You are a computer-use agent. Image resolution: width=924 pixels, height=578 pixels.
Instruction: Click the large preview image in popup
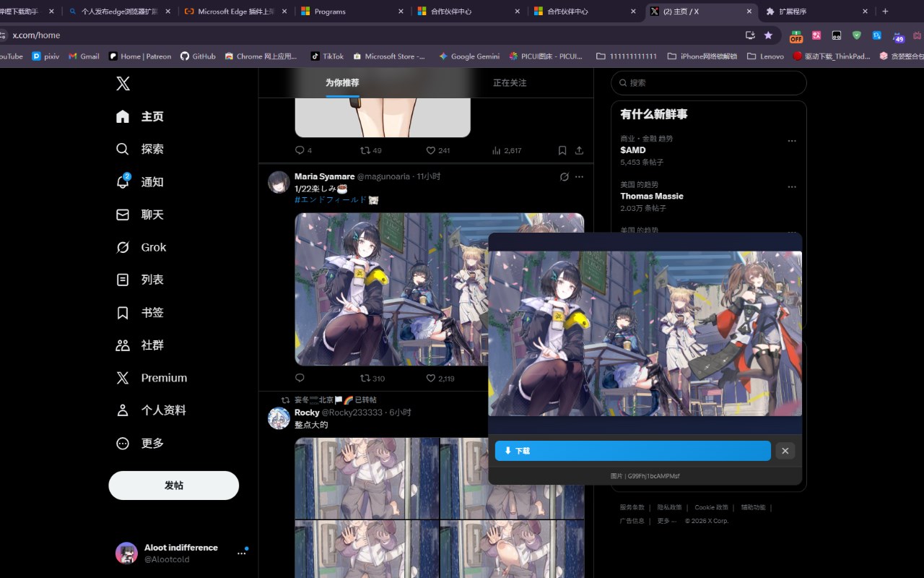(645, 333)
